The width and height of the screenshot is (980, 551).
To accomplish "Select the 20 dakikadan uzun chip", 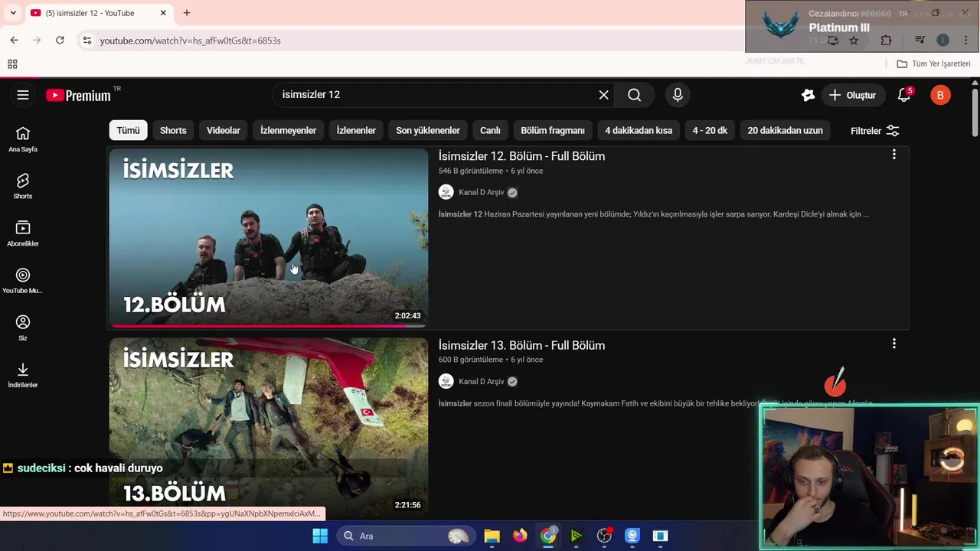I will [x=785, y=130].
